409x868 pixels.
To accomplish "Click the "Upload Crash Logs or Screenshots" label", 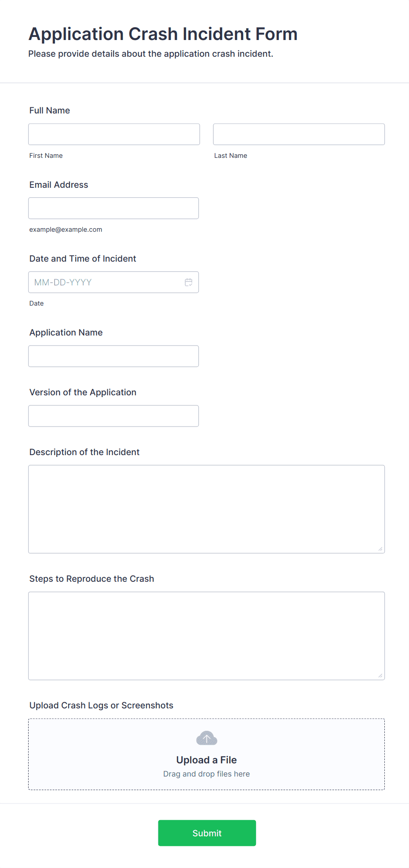I will (x=101, y=705).
